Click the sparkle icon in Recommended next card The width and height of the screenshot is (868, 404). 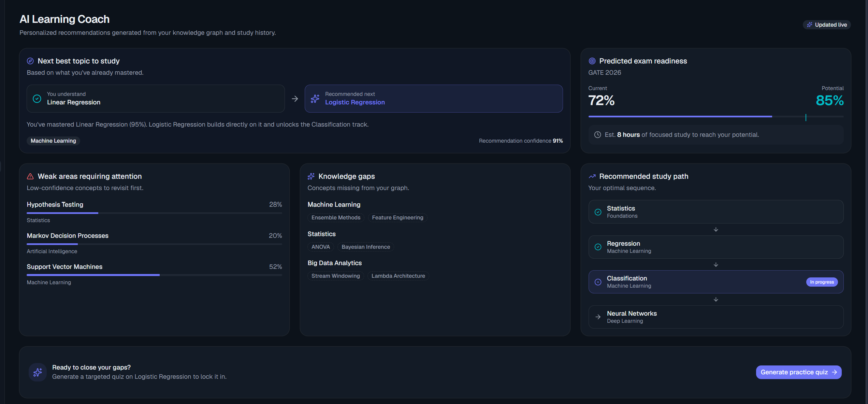tap(315, 99)
